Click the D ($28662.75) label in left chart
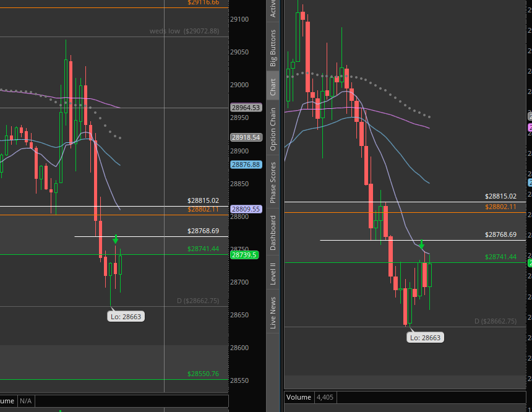 coord(198,301)
